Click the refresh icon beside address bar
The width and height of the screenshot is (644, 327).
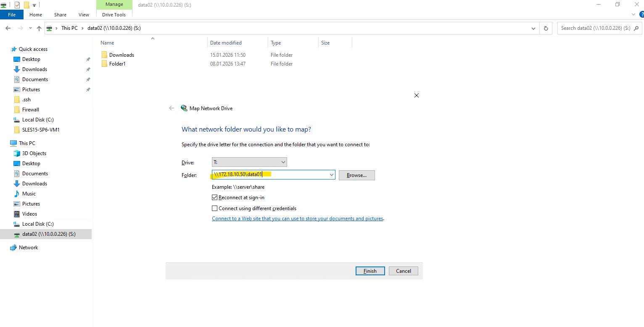(x=546, y=28)
